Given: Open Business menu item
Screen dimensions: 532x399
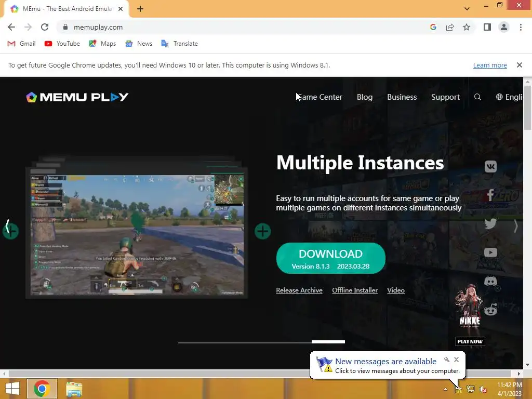Looking at the screenshot, I should click(x=402, y=97).
